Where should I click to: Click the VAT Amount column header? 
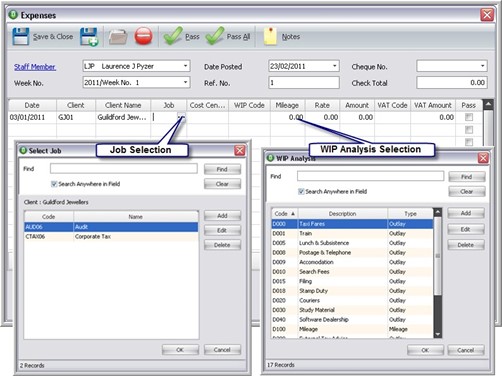pos(433,105)
